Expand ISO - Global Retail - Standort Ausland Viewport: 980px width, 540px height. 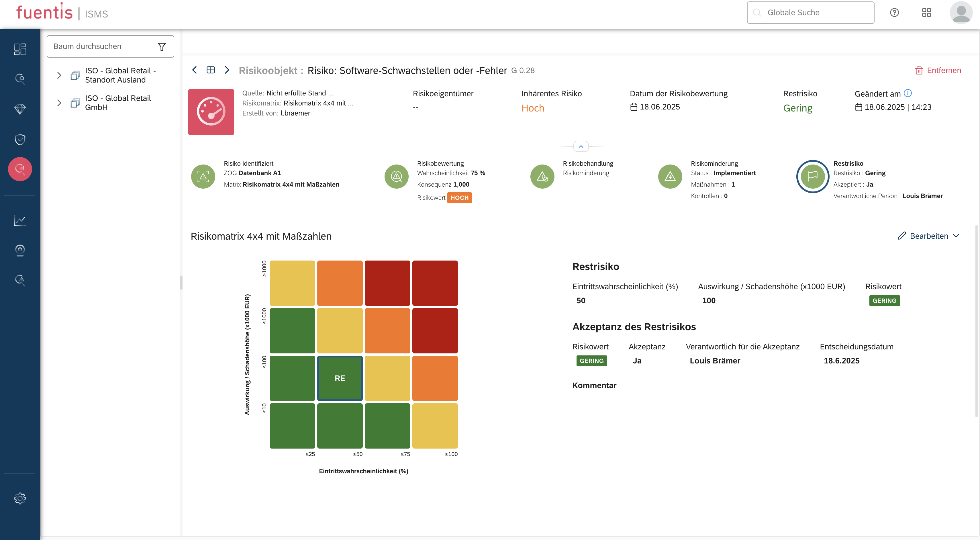(59, 75)
